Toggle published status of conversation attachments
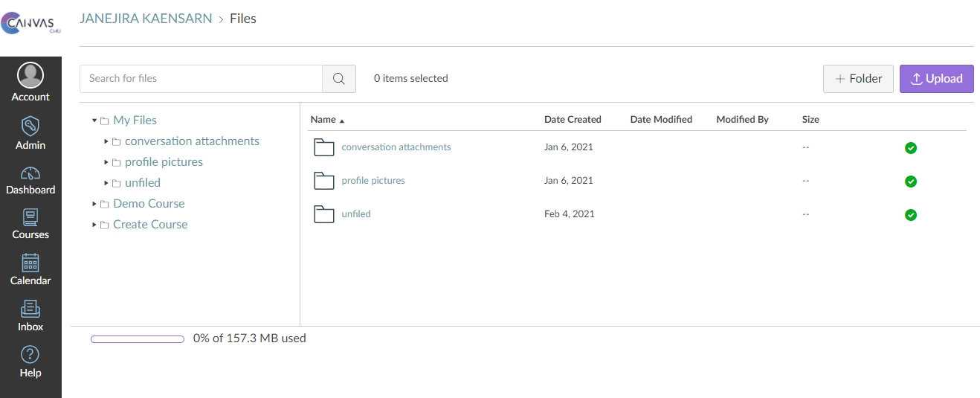Image resolution: width=980 pixels, height=398 pixels. click(910, 148)
